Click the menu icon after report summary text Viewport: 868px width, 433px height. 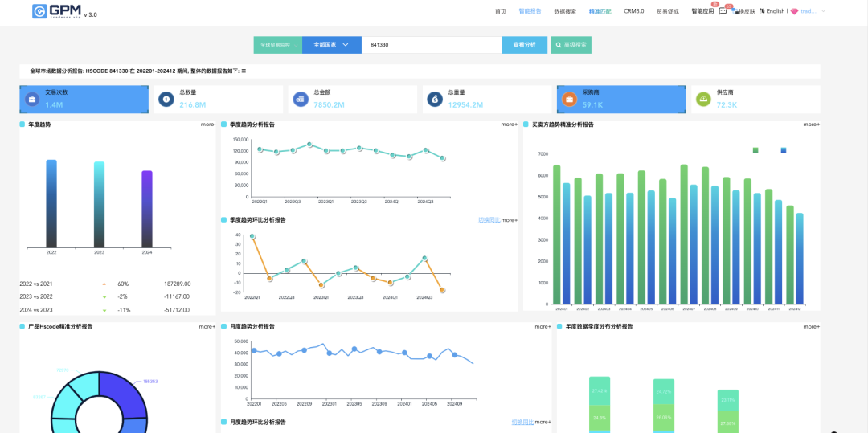click(244, 71)
